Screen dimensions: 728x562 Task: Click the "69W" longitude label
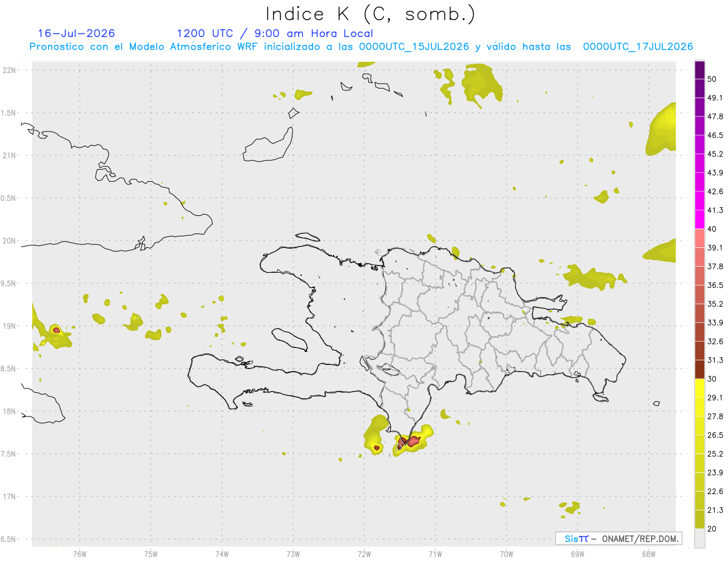(578, 554)
